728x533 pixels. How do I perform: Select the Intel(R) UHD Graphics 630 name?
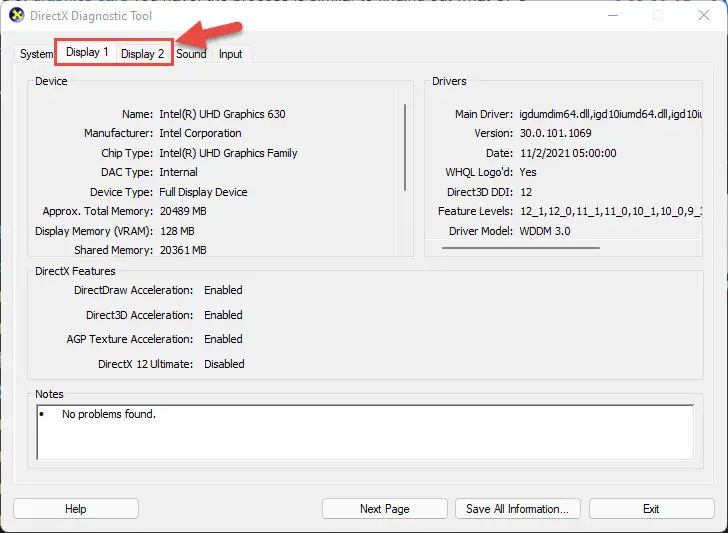[x=222, y=114]
